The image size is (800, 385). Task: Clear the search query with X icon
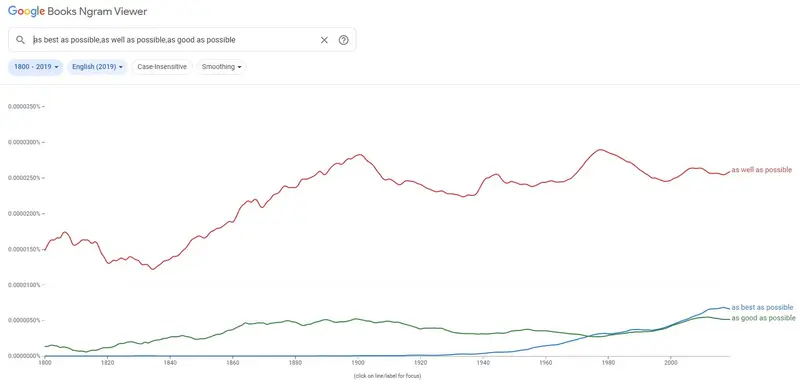pyautogui.click(x=324, y=40)
